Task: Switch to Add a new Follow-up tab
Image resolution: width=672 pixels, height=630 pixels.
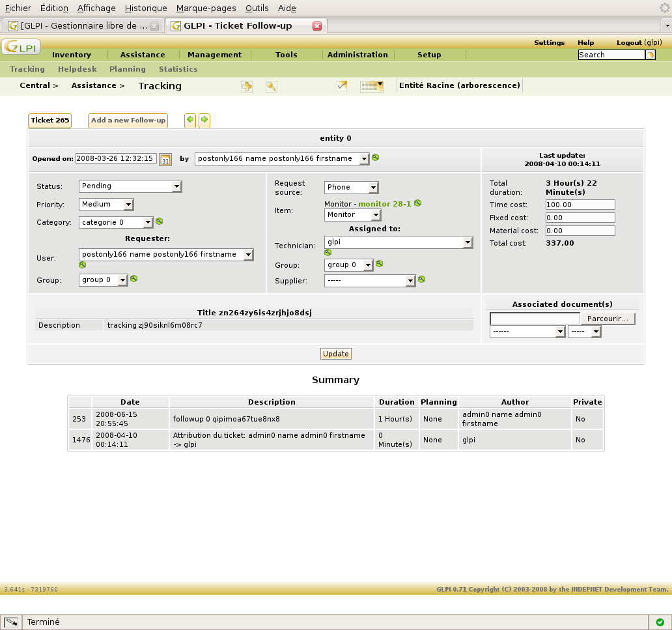Action: 128,120
